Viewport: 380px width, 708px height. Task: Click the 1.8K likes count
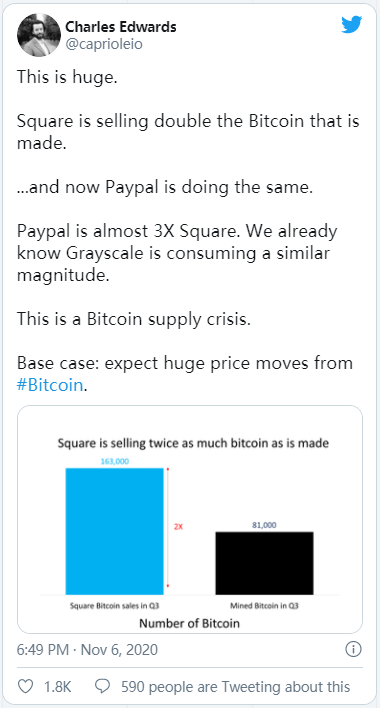(x=58, y=687)
